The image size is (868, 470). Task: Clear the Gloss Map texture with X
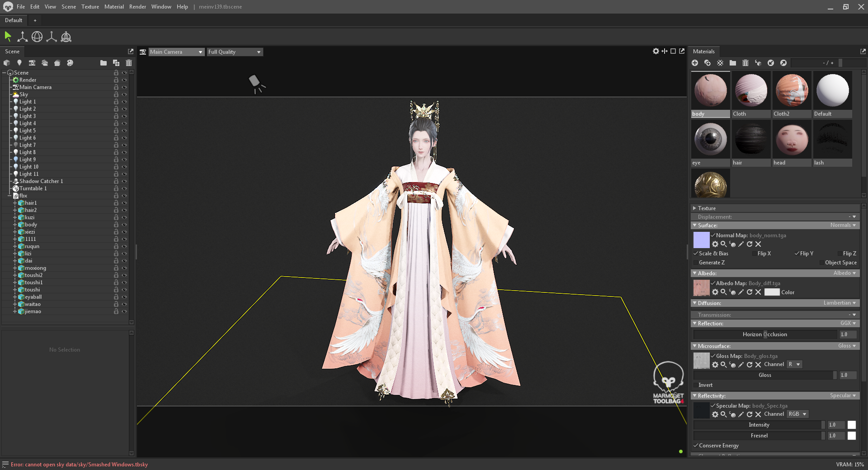tap(758, 364)
